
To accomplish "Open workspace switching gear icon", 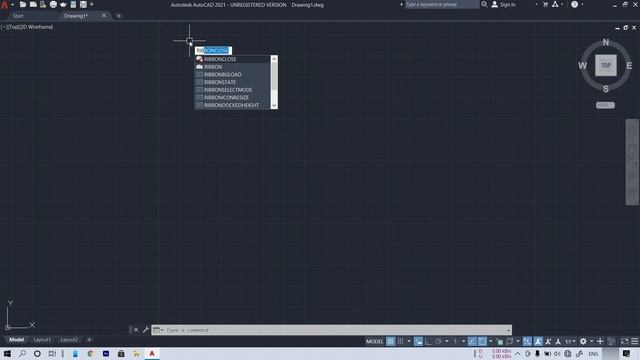I will point(583,341).
